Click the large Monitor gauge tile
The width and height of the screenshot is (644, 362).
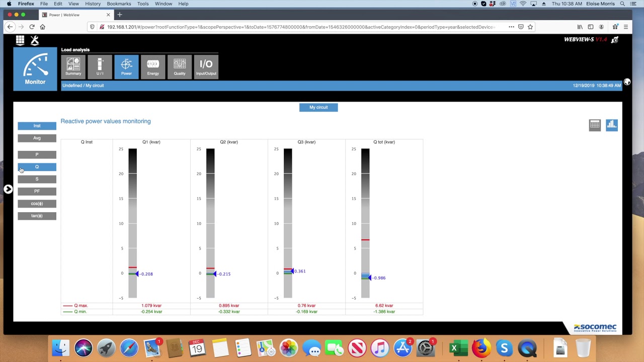[x=35, y=69]
